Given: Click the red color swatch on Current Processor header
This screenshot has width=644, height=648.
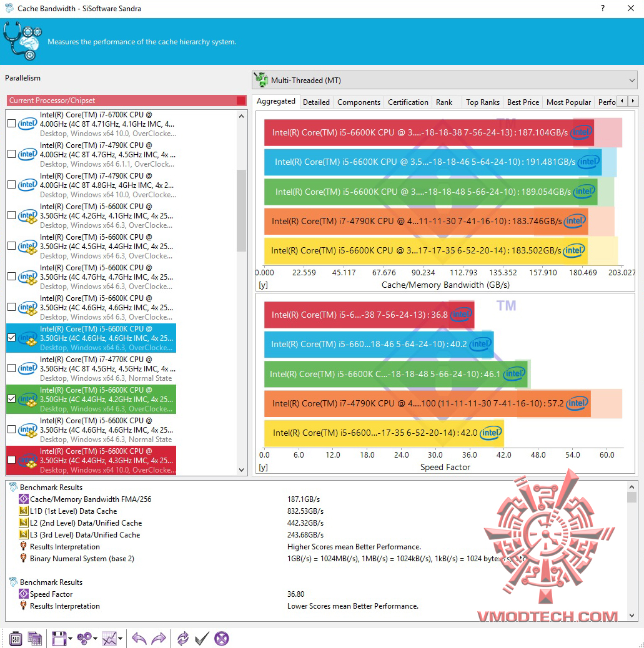Looking at the screenshot, I should (x=240, y=101).
